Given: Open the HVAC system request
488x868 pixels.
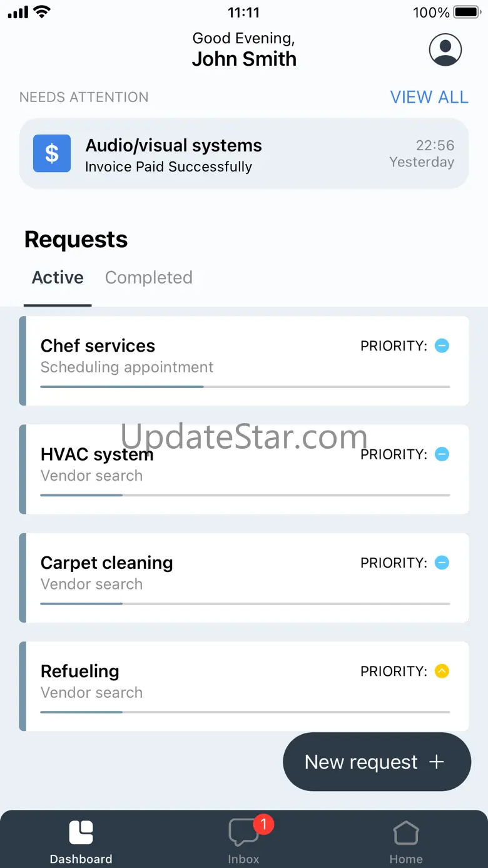Looking at the screenshot, I should [x=97, y=455].
